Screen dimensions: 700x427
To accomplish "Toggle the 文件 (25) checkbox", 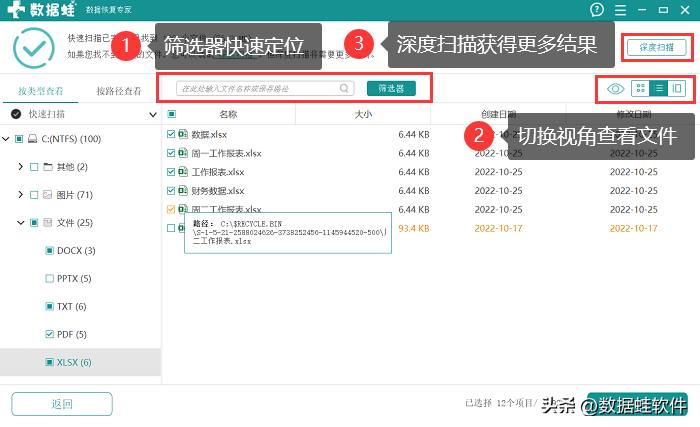I will pyautogui.click(x=34, y=222).
